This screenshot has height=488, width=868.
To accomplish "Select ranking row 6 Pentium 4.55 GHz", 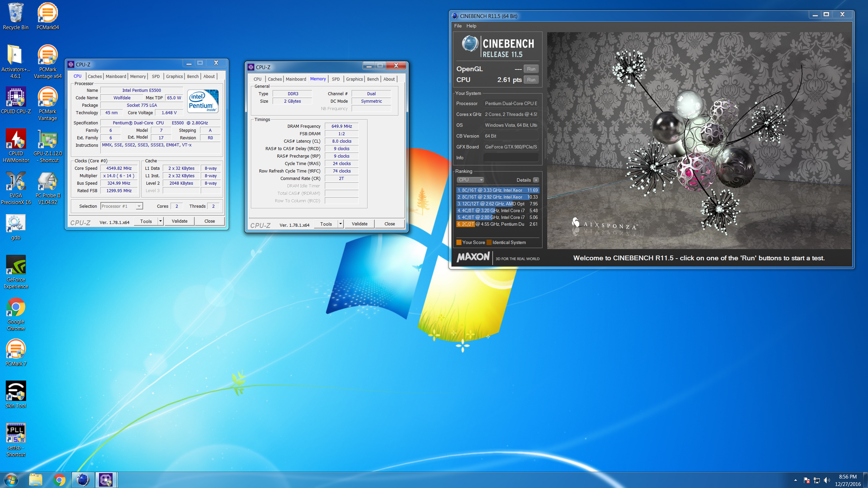I will pyautogui.click(x=497, y=224).
